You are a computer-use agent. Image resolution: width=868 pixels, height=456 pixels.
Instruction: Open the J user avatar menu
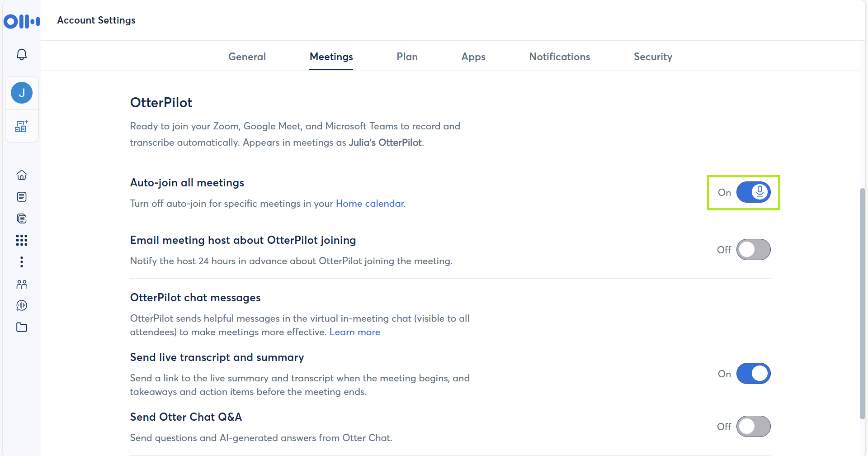22,93
